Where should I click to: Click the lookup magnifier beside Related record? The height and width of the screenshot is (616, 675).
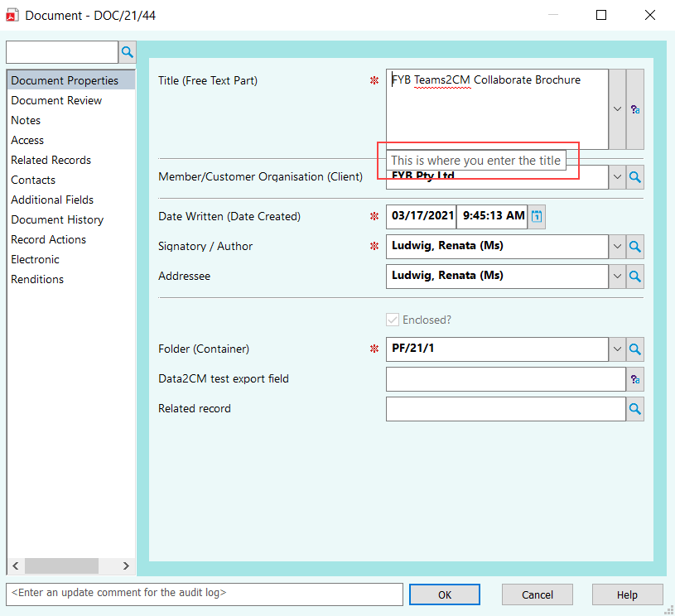pyautogui.click(x=634, y=408)
